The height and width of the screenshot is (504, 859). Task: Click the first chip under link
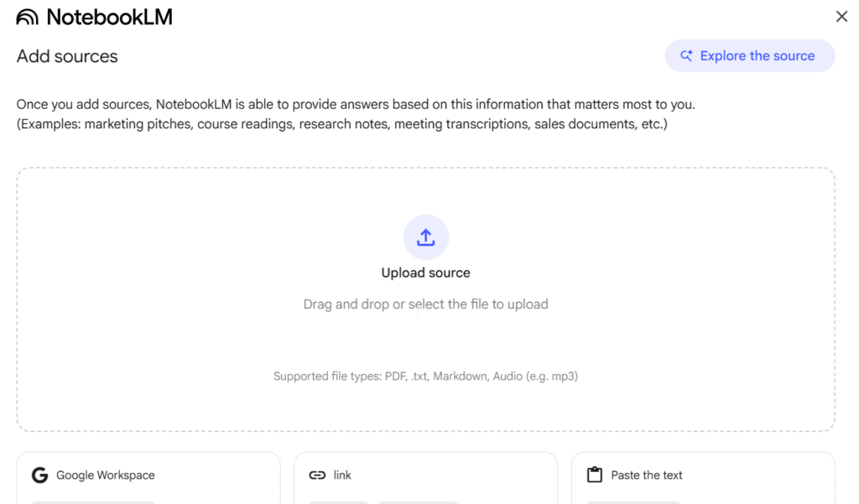[x=338, y=502]
